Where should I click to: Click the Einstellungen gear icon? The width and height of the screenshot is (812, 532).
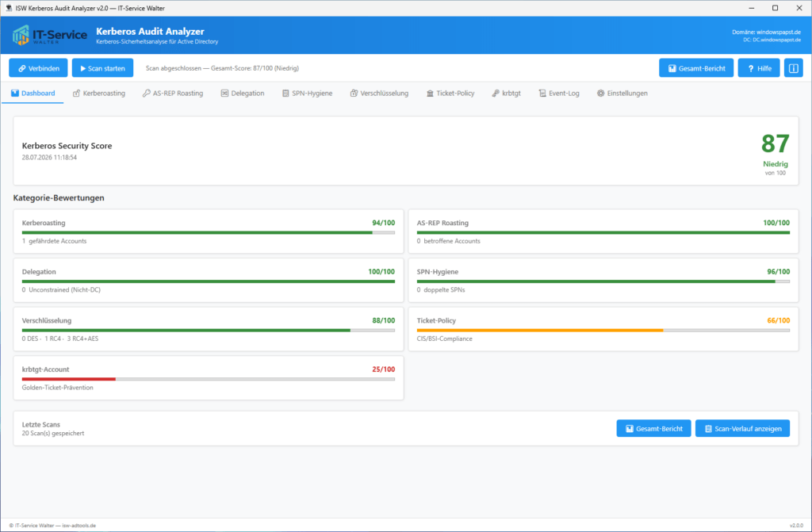(x=601, y=94)
